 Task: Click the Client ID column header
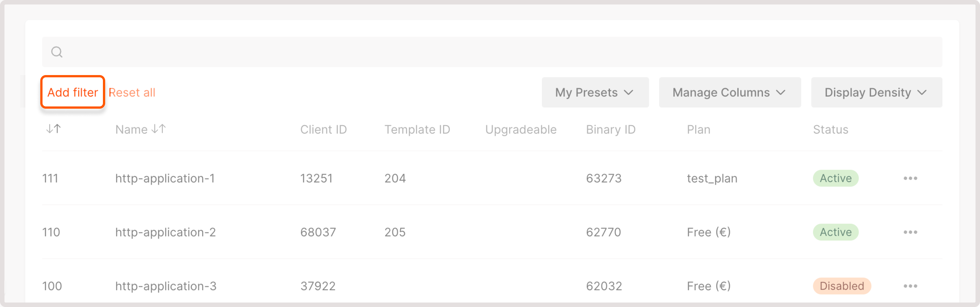point(323,129)
